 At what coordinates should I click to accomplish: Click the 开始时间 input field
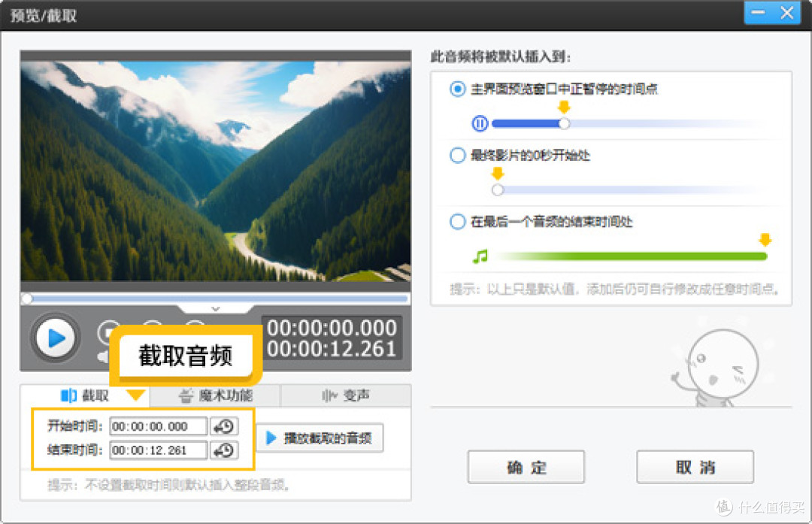tap(159, 427)
